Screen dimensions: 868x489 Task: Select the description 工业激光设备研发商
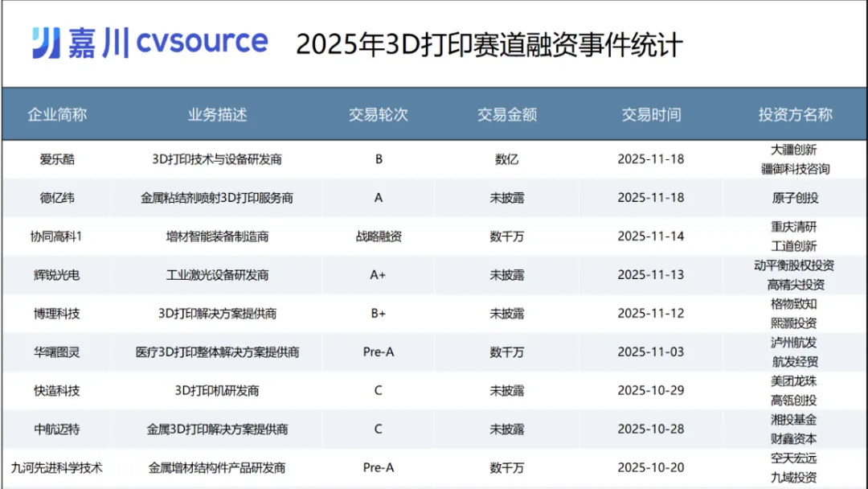(217, 275)
